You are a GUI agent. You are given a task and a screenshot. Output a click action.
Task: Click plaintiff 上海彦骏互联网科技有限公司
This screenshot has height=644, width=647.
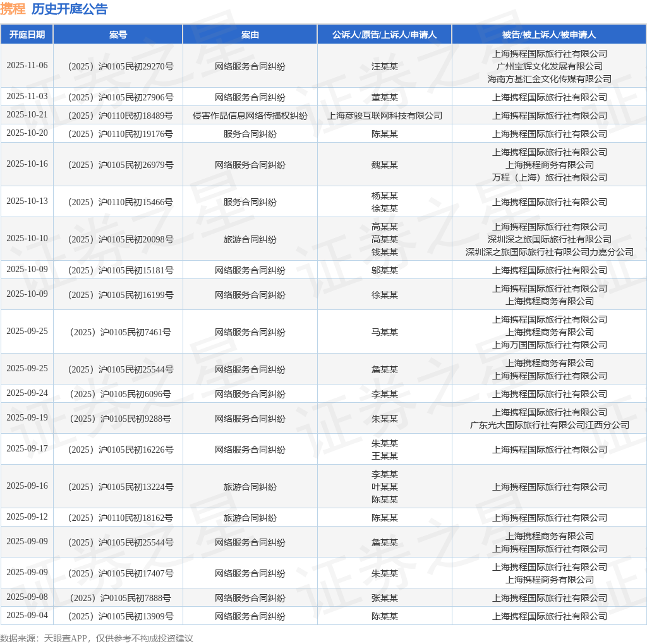click(x=385, y=116)
